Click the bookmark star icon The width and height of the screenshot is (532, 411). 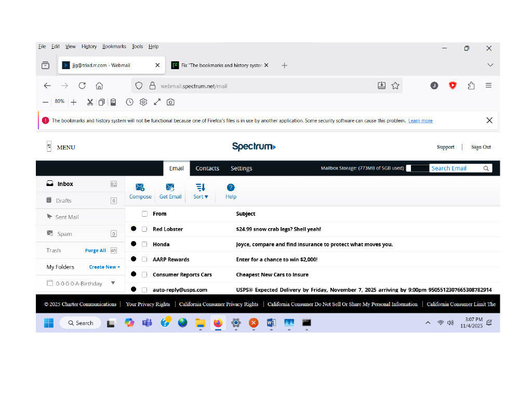395,86
